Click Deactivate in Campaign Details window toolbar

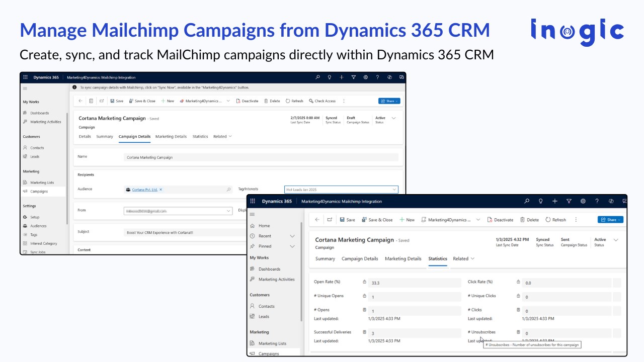(247, 101)
